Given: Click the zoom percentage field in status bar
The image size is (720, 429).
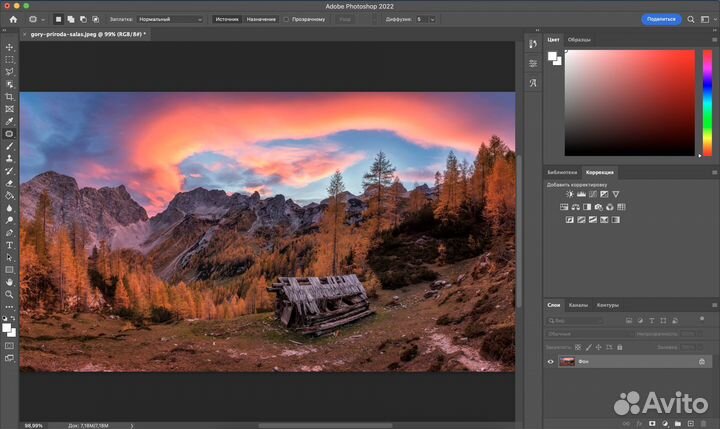Looking at the screenshot, I should [x=33, y=426].
